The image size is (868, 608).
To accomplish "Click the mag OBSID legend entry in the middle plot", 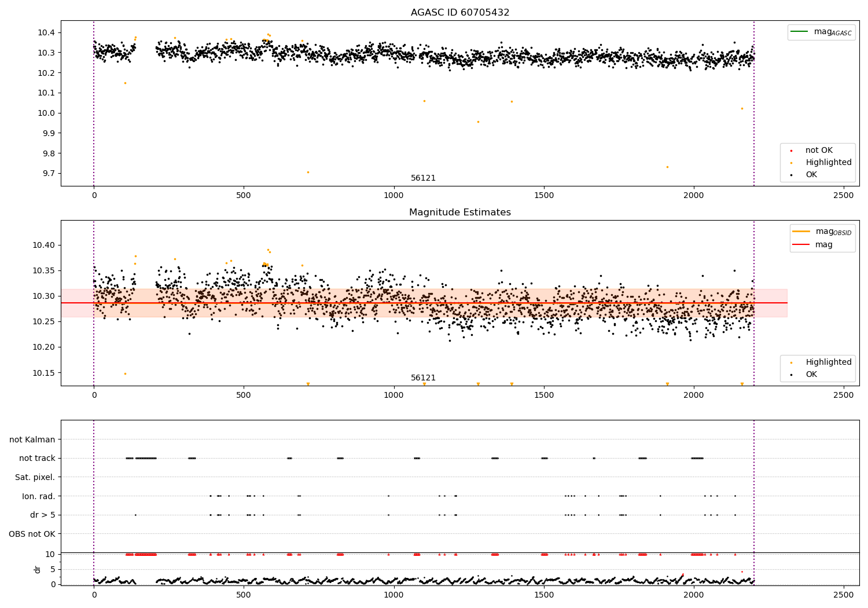I will (833, 232).
